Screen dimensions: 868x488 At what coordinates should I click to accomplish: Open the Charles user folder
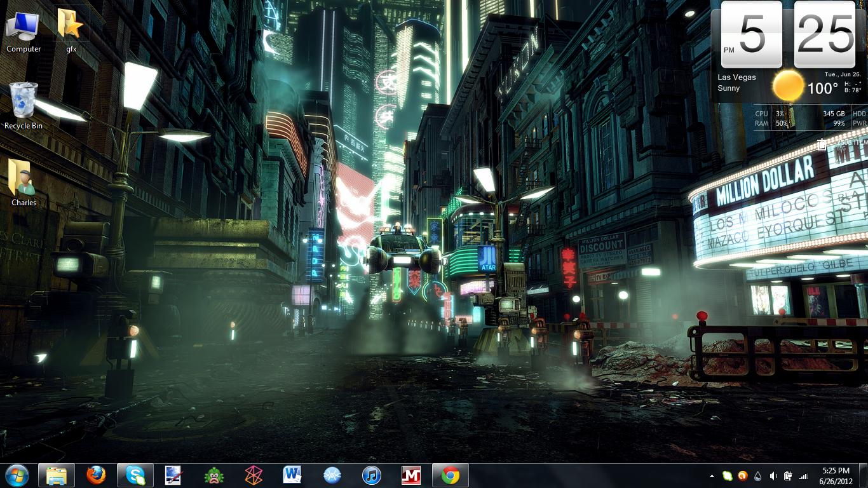24,182
